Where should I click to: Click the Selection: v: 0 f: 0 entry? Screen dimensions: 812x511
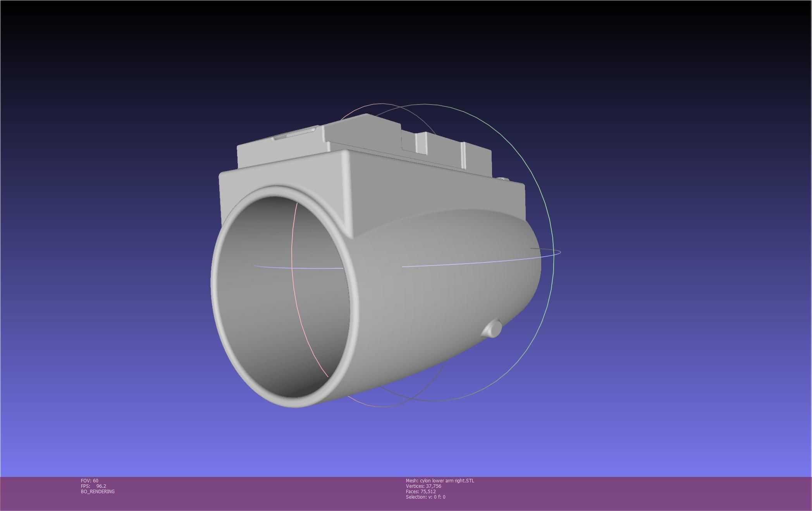425,497
